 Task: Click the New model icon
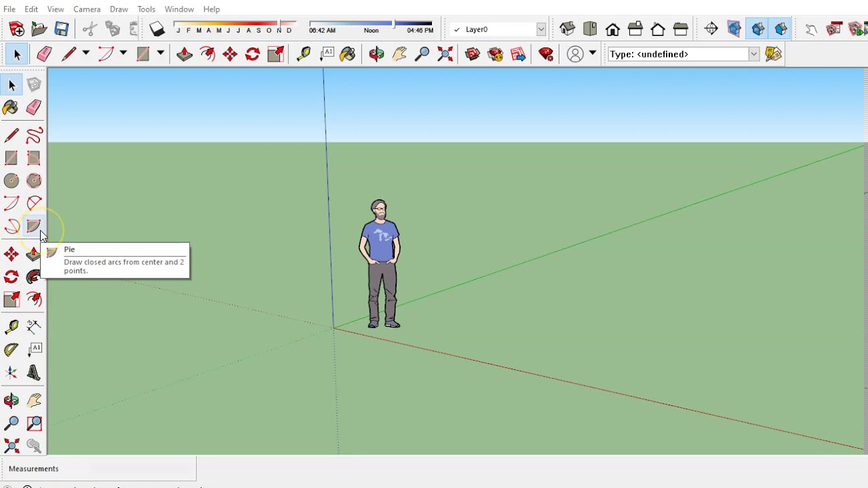tap(17, 29)
